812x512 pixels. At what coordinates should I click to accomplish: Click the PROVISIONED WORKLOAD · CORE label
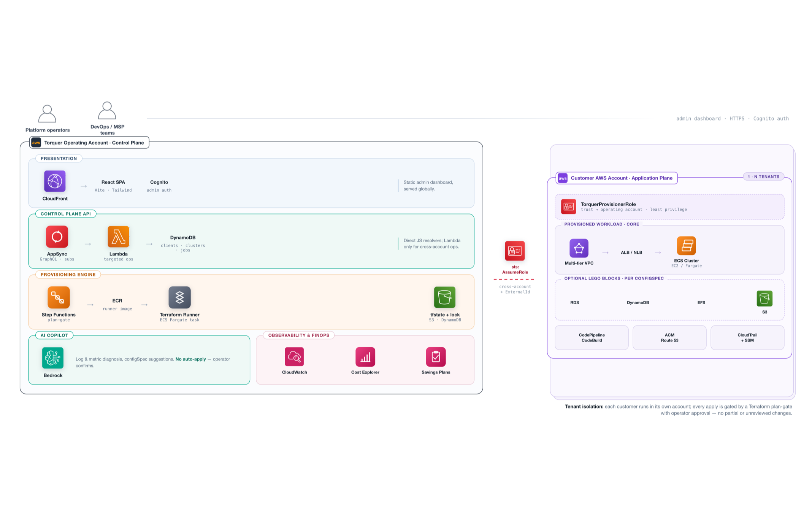(601, 224)
